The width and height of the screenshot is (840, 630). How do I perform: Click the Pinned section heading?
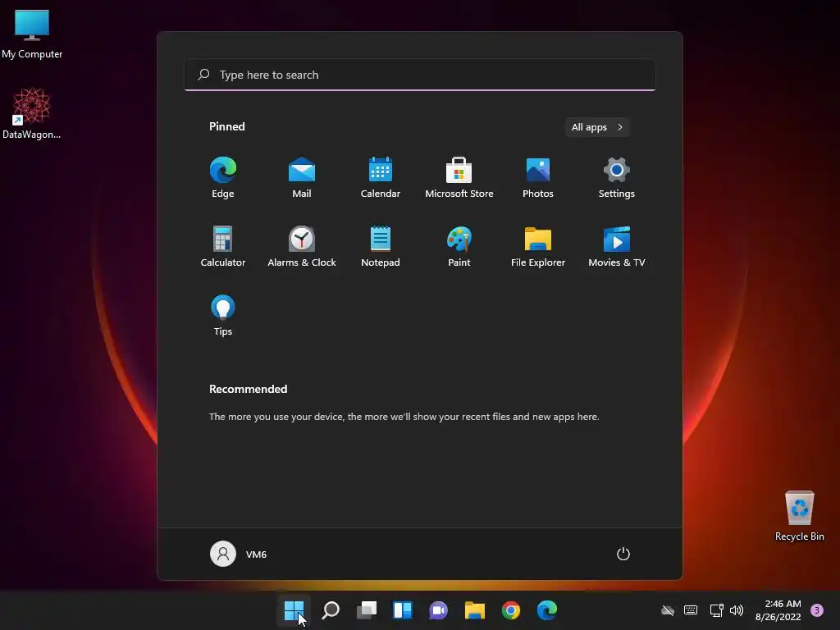coord(227,126)
